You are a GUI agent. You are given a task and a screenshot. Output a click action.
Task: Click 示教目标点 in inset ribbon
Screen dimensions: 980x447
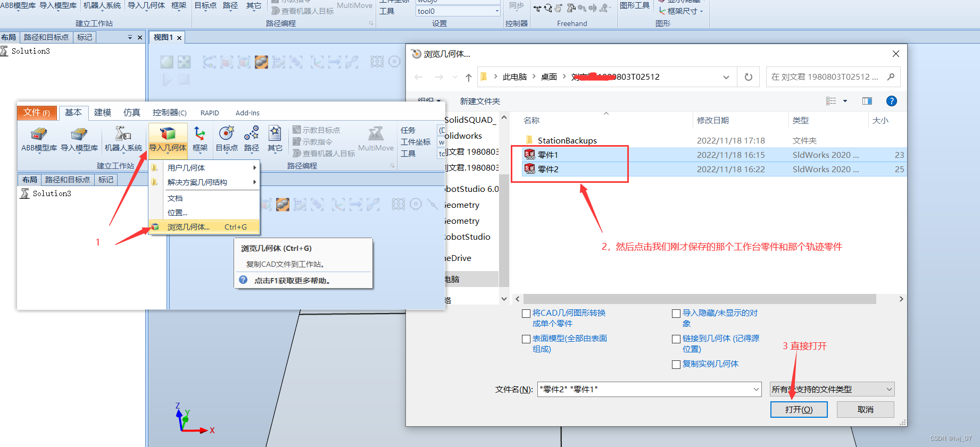316,130
